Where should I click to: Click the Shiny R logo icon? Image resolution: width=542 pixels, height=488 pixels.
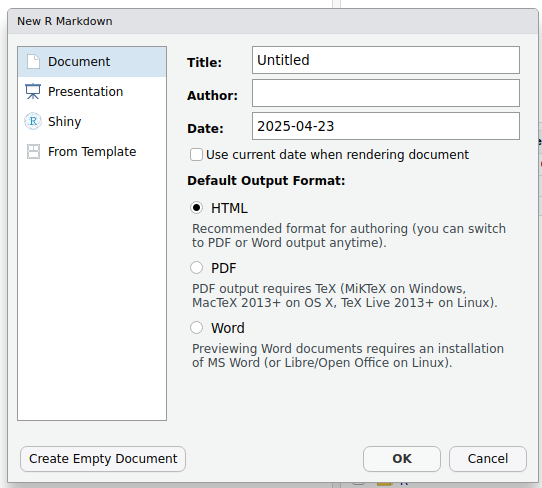click(33, 121)
